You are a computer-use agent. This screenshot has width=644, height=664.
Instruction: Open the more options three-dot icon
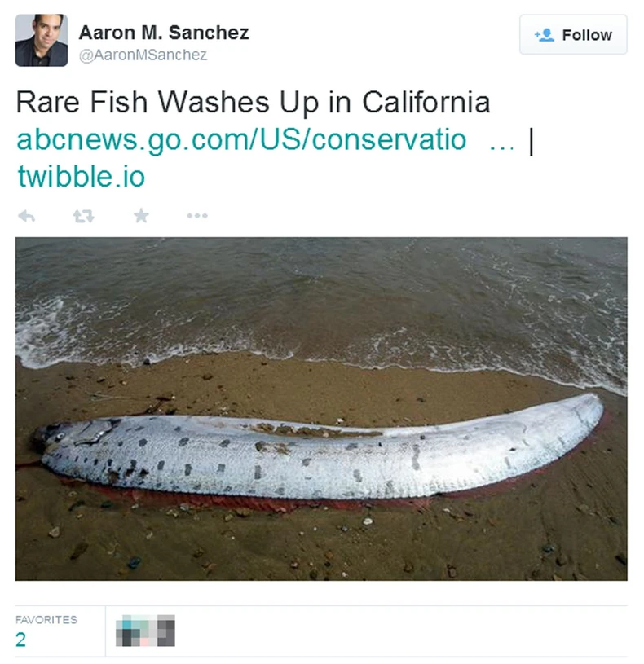click(197, 216)
